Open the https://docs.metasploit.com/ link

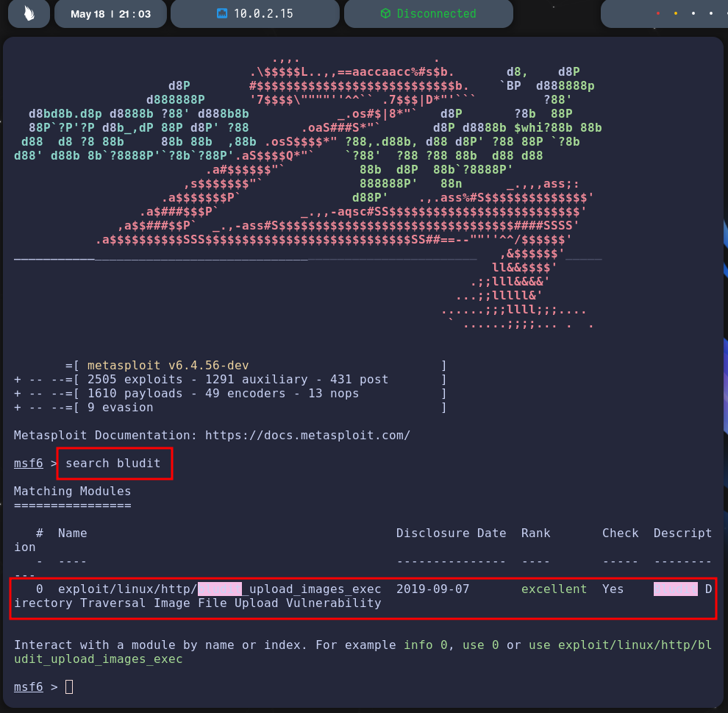[307, 436]
